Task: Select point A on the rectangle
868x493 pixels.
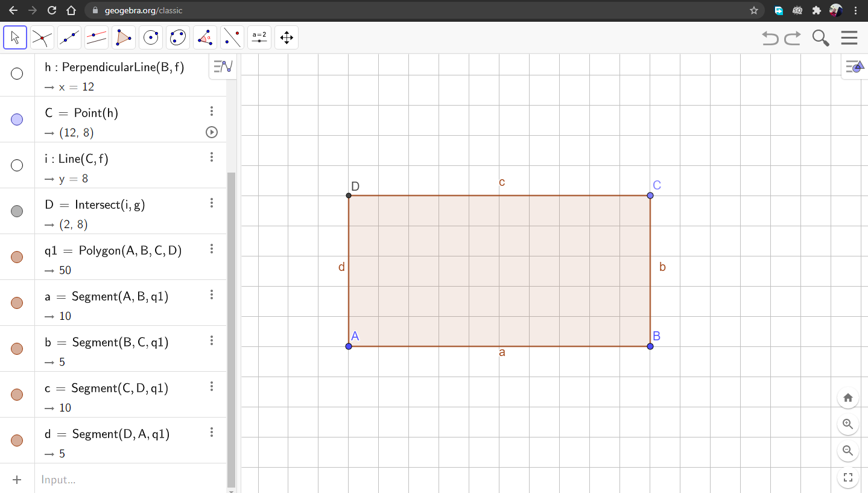Action: 349,346
